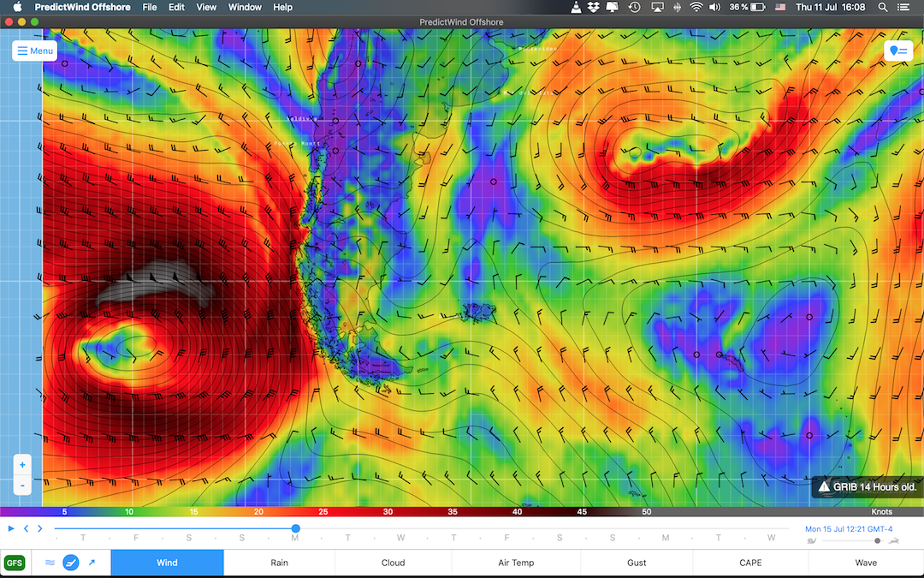
Task: Switch to the Cloud layer tab
Action: click(x=393, y=563)
